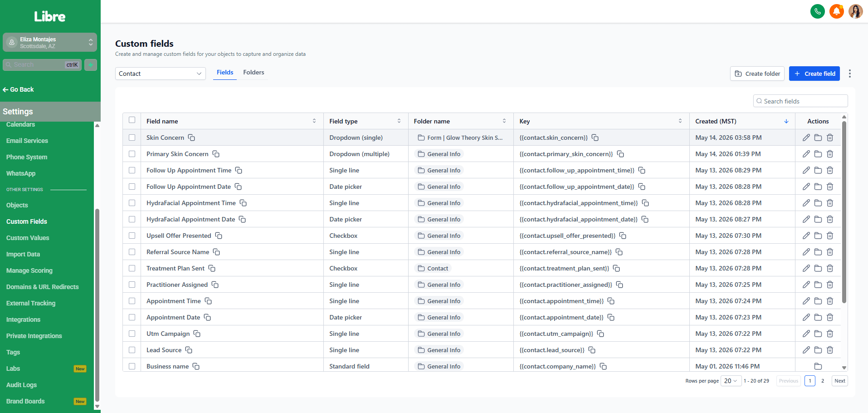
Task: Go to page 2 of results
Action: point(822,381)
